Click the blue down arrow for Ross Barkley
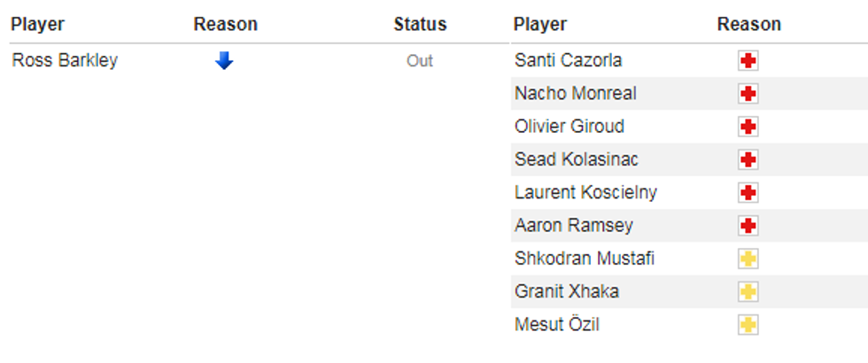This screenshot has height=363, width=868. tap(224, 61)
